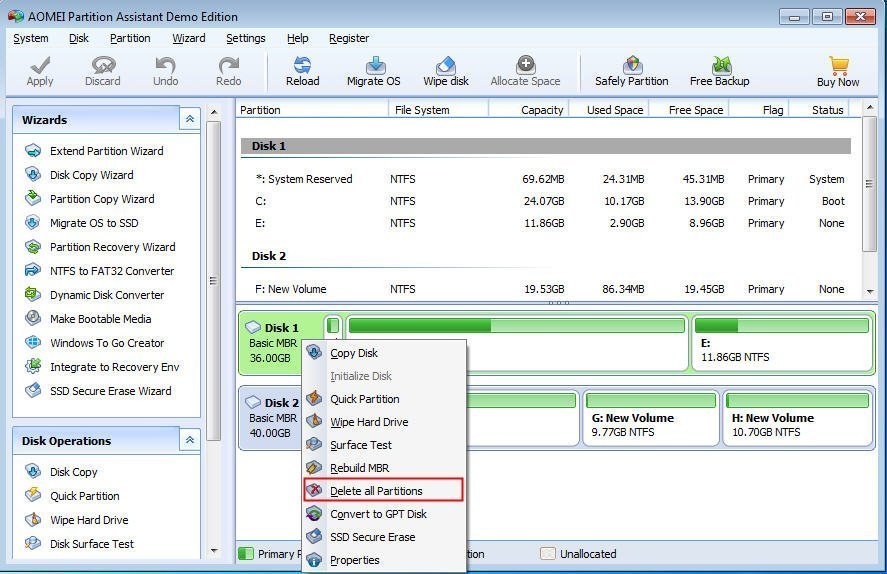Open Windows To Go Creator

[94, 343]
